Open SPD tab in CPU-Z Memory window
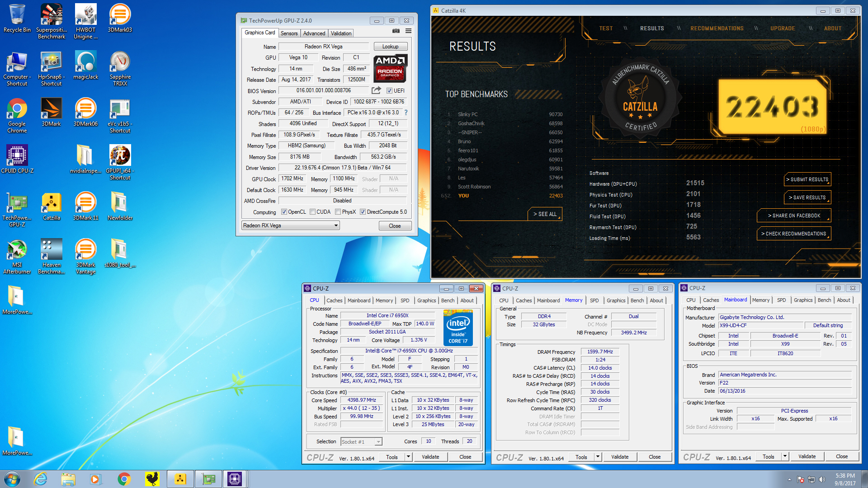This screenshot has height=488, width=868. click(594, 300)
